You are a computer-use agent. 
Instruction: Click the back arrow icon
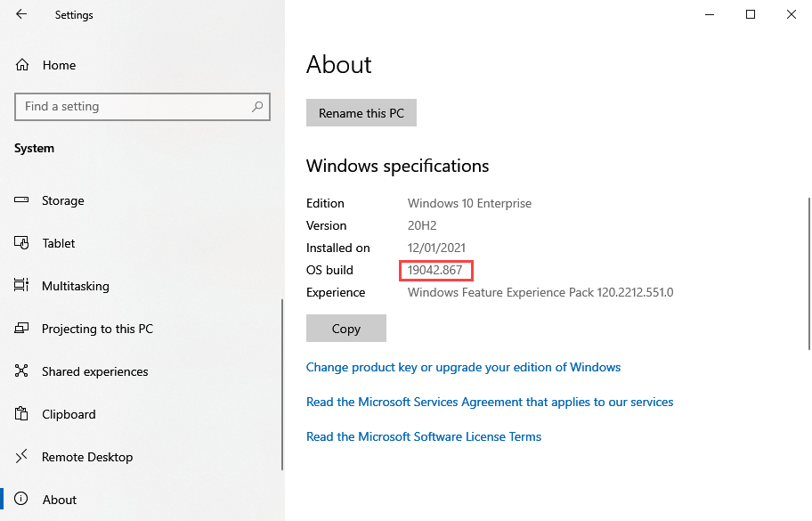click(21, 14)
